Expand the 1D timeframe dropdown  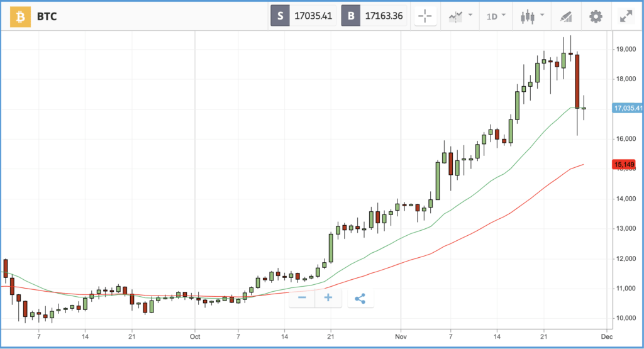click(x=496, y=16)
